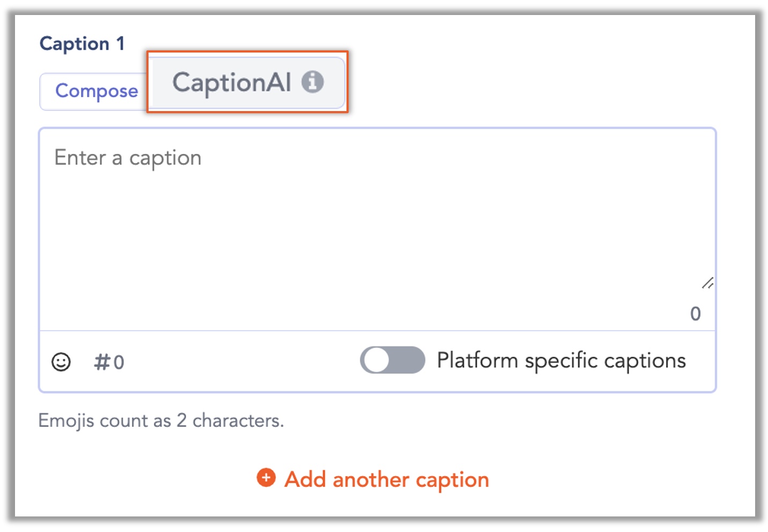Enable Platform specific captions toggle
Viewport: 768px width, 532px height.
tap(393, 360)
